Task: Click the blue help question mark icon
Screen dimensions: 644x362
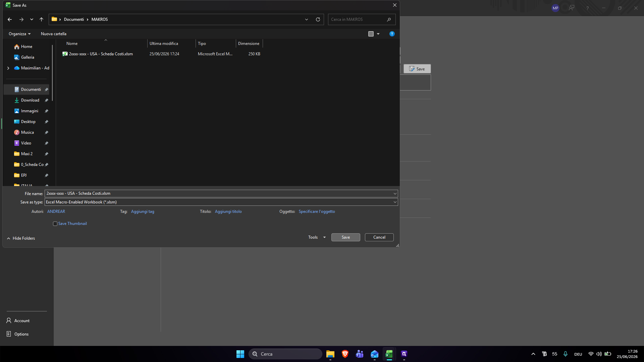Action: point(392,34)
